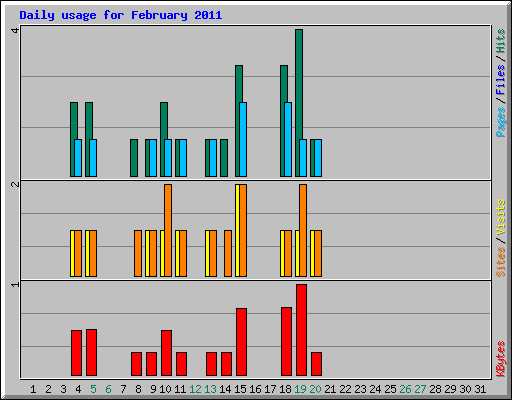Click the tall orange Sites bar for day 10
The image size is (512, 400).
[x=168, y=230]
